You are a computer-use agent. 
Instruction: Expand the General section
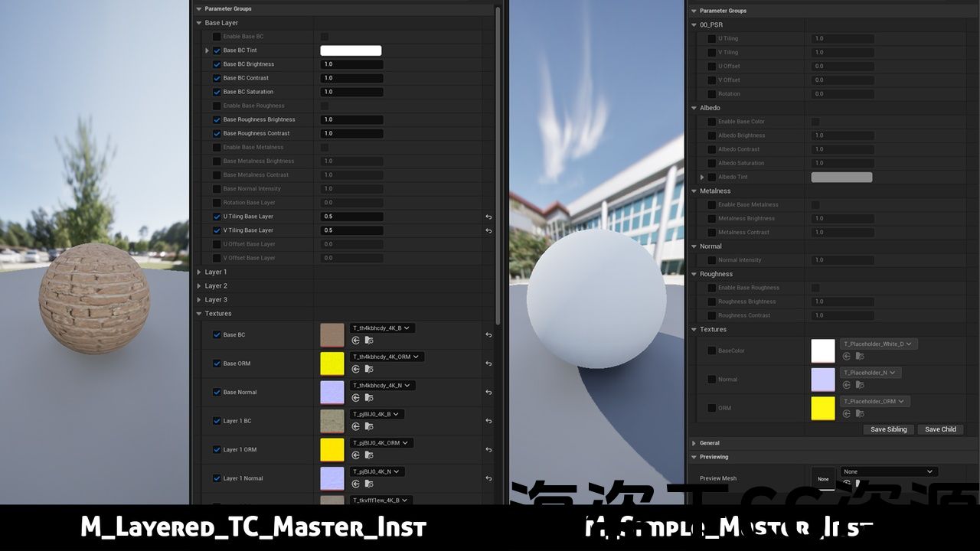(694, 443)
